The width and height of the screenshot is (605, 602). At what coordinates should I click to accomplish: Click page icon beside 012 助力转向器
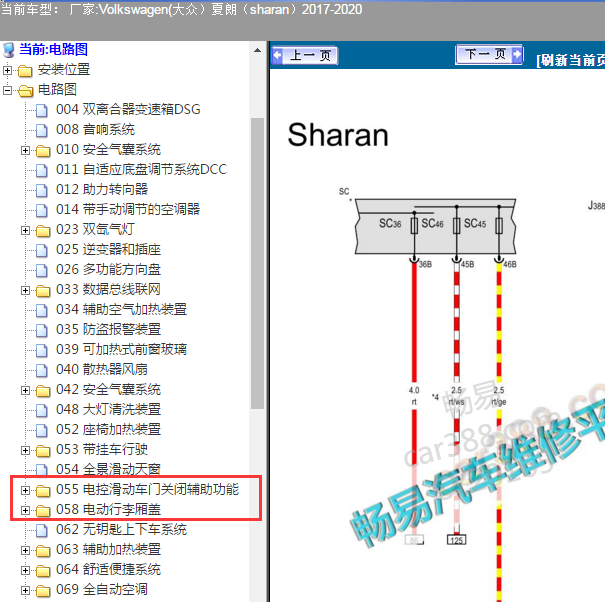pyautogui.click(x=42, y=190)
